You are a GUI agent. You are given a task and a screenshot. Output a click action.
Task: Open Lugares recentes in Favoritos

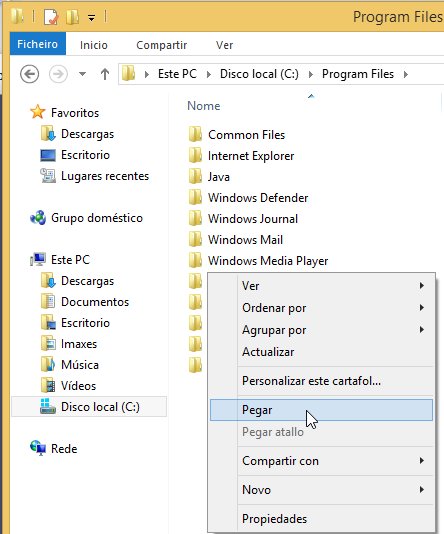pyautogui.click(x=105, y=176)
